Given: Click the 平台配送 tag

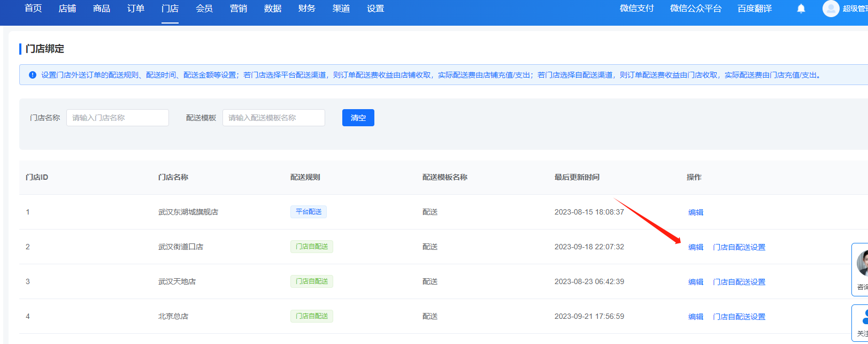Looking at the screenshot, I should click(x=309, y=212).
